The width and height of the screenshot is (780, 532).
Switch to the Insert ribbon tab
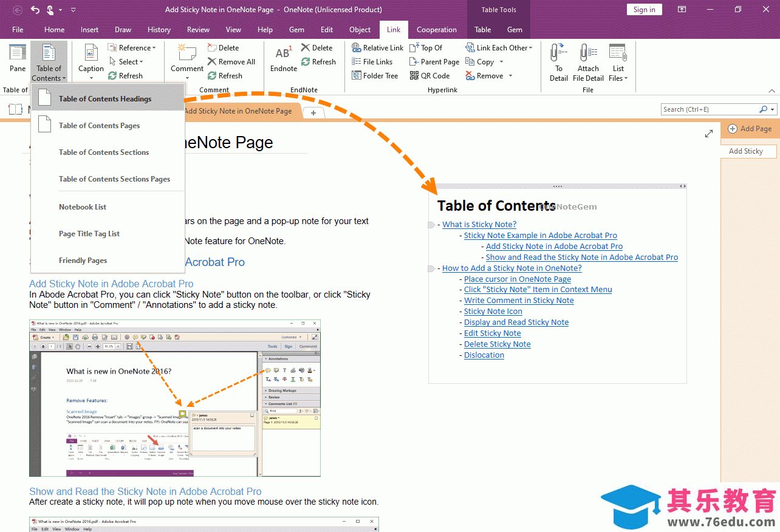pyautogui.click(x=89, y=30)
